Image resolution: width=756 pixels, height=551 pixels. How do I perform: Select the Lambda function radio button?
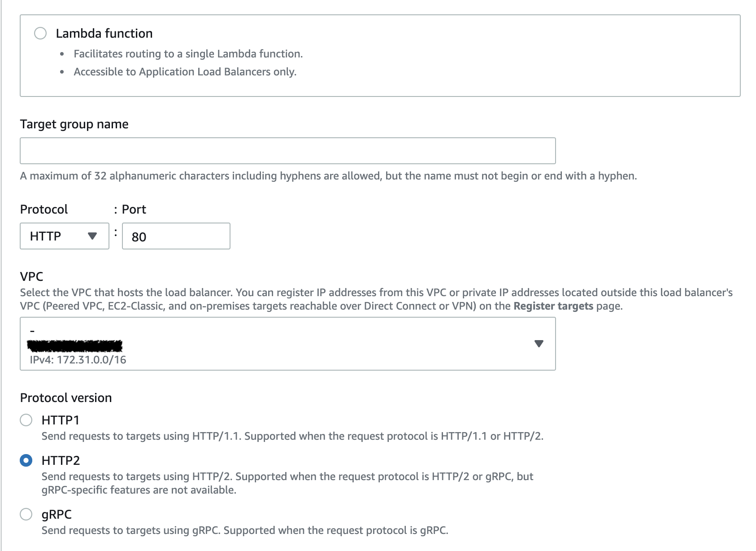click(40, 32)
